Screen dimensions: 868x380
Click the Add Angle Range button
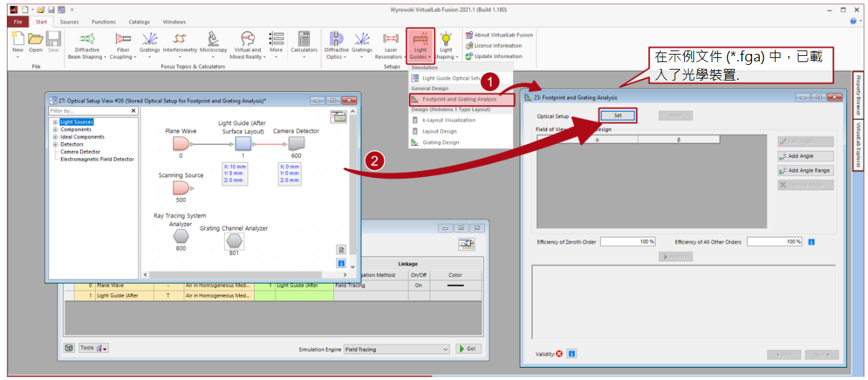pyautogui.click(x=805, y=171)
